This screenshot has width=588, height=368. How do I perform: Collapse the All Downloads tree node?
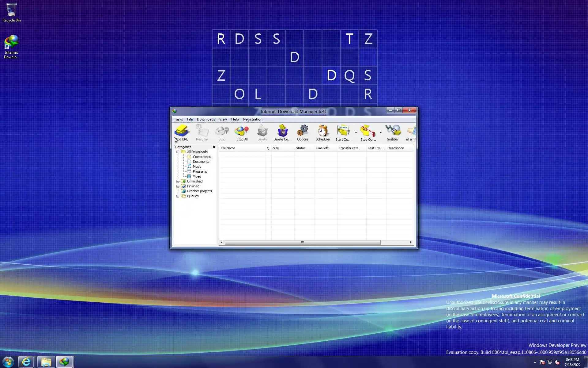pyautogui.click(x=178, y=152)
